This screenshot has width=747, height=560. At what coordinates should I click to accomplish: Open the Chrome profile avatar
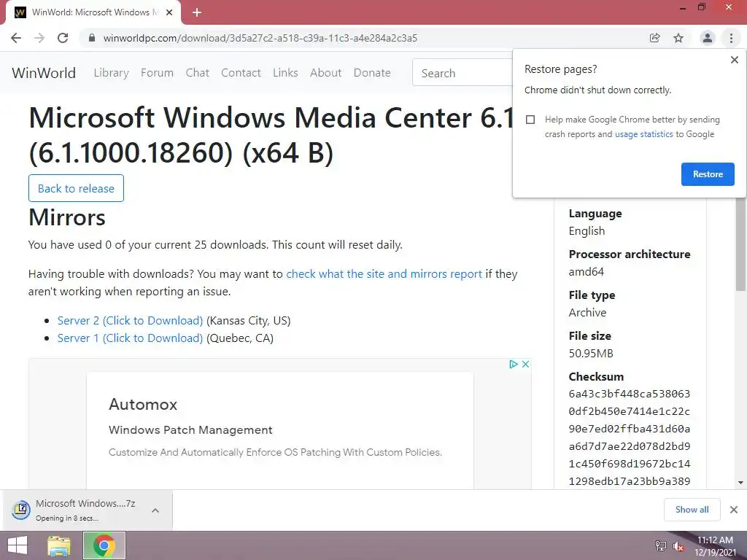[708, 38]
